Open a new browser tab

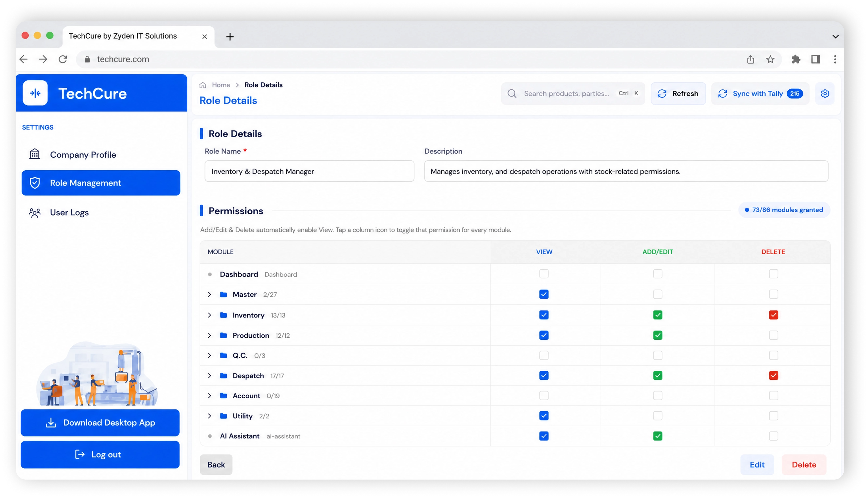coord(230,37)
